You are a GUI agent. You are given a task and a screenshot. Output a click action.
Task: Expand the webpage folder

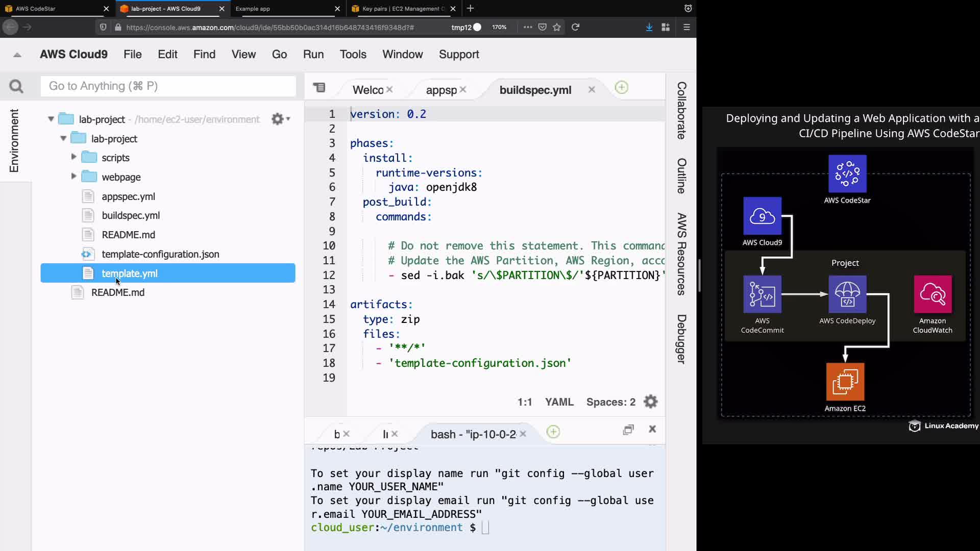point(73,177)
